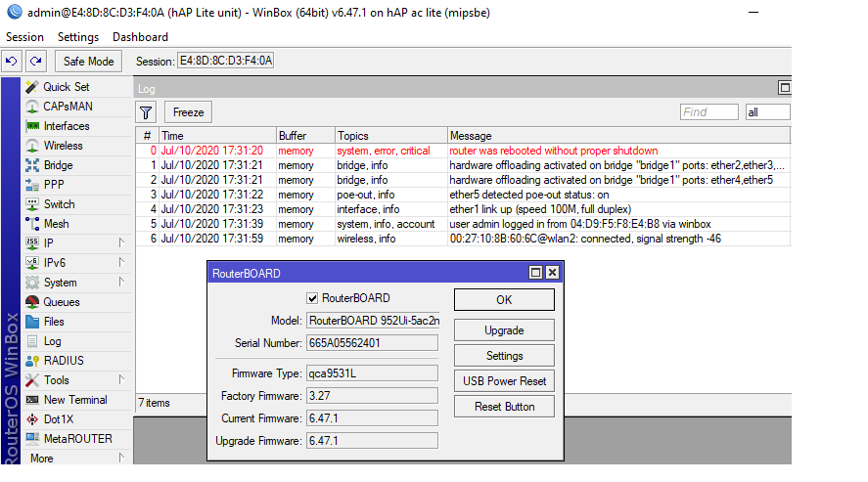
Task: Open the CAPsMAN sidebar entry
Action: [69, 107]
